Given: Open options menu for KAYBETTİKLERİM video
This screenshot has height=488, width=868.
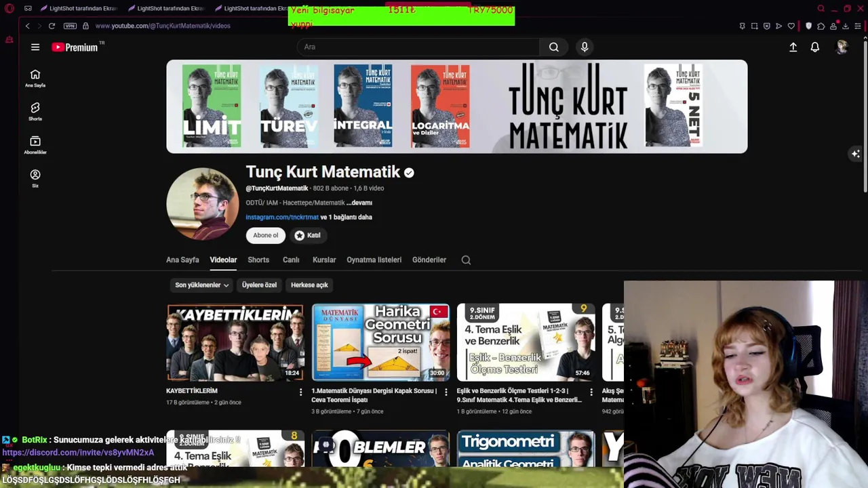Looking at the screenshot, I should pyautogui.click(x=300, y=392).
